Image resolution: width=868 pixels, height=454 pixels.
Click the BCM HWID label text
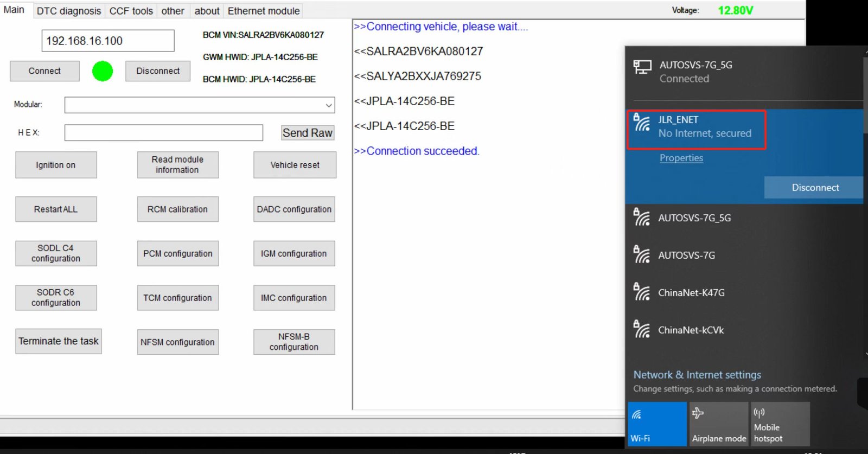(259, 79)
